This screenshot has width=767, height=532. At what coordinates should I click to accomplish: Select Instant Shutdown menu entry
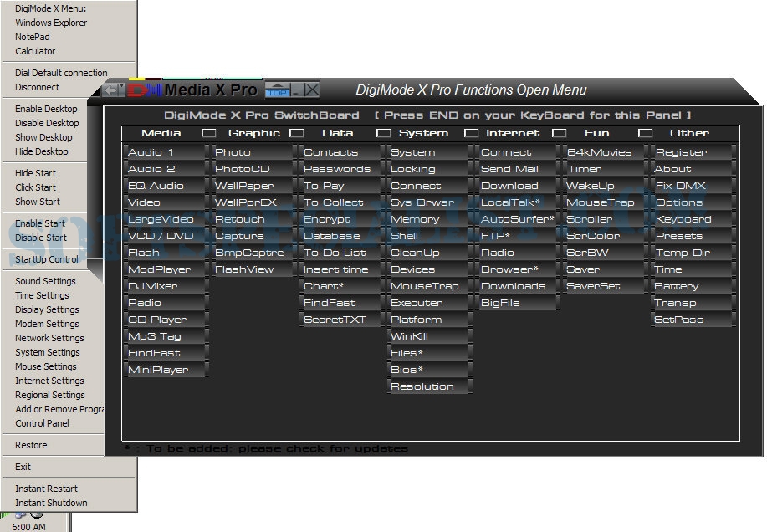tap(51, 503)
